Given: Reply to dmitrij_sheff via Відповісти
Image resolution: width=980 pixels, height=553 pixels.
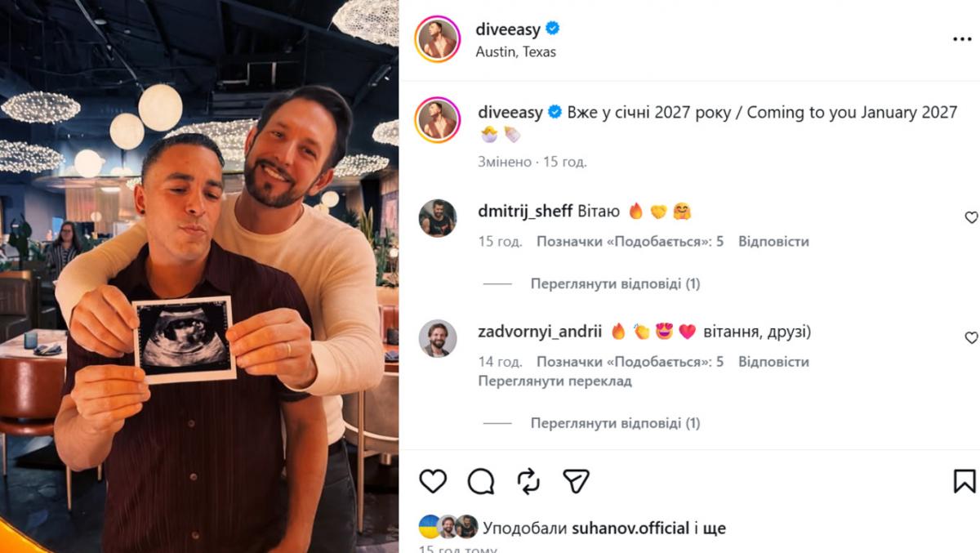Looking at the screenshot, I should (x=773, y=242).
